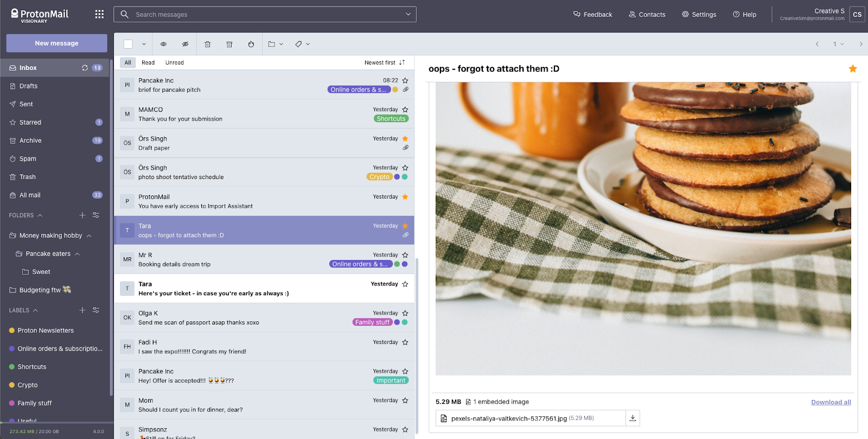Image resolution: width=868 pixels, height=439 pixels.
Task: Open label settings sliders icon
Action: coord(96,310)
